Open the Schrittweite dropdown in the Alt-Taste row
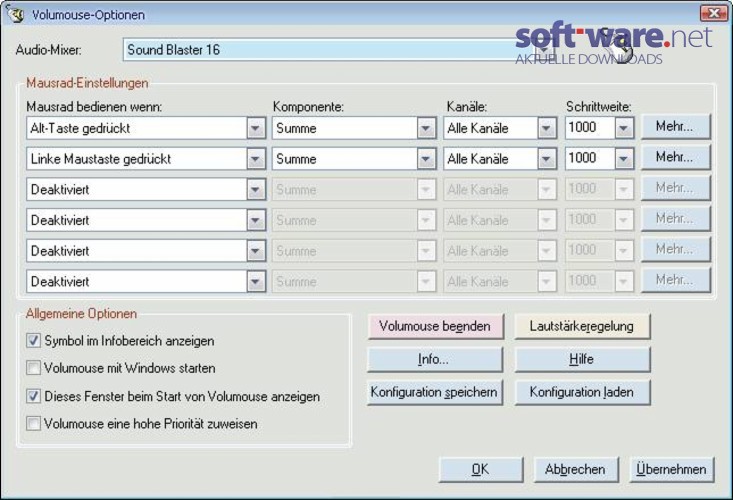The width and height of the screenshot is (733, 500). point(624,128)
